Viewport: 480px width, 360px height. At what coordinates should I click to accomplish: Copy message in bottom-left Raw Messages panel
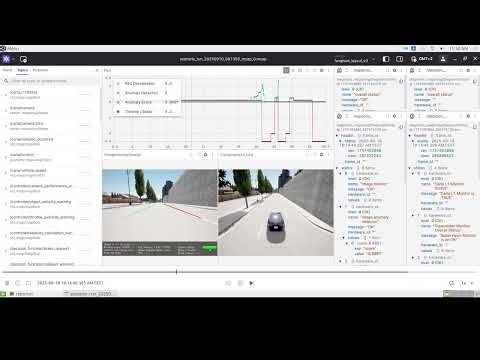[401, 127]
